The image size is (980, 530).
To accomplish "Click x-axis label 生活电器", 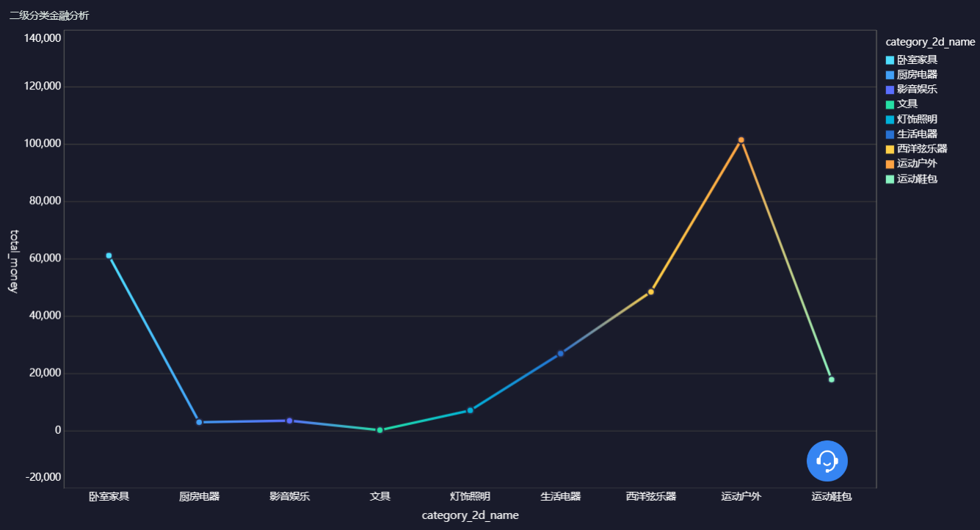I will pyautogui.click(x=560, y=496).
